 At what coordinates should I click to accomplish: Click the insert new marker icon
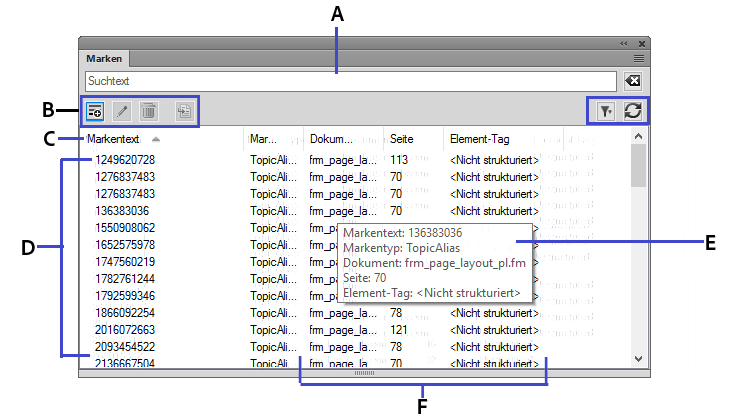click(95, 112)
